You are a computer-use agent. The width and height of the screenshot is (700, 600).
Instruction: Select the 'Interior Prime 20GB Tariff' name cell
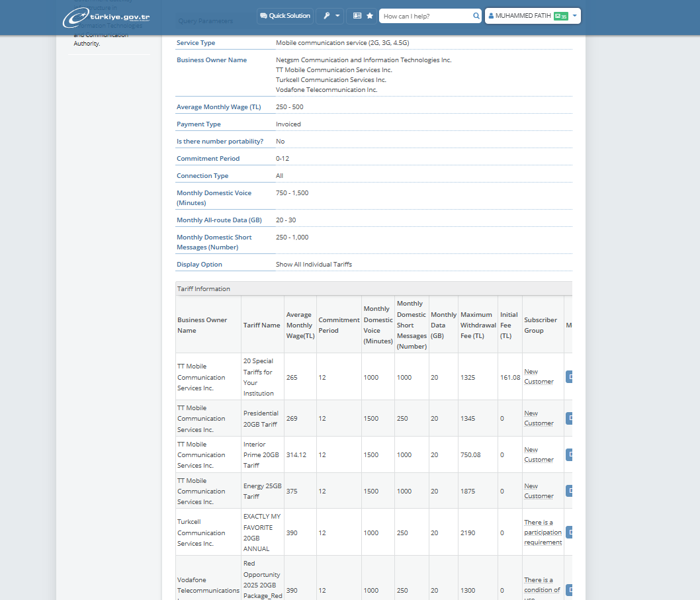click(x=261, y=454)
